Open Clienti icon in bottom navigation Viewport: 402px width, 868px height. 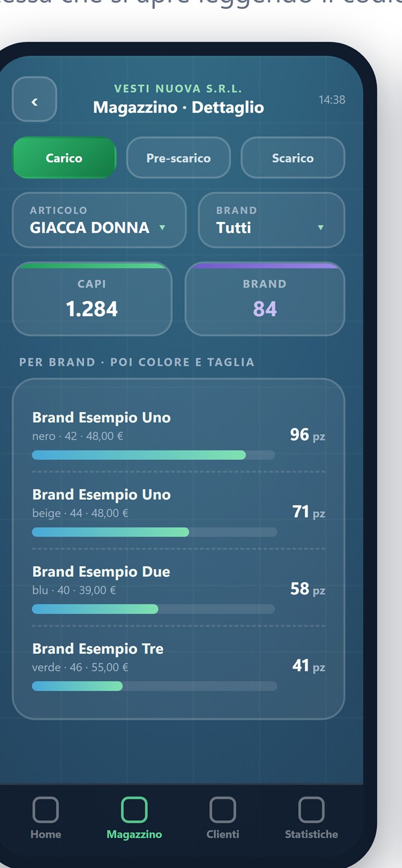223,809
